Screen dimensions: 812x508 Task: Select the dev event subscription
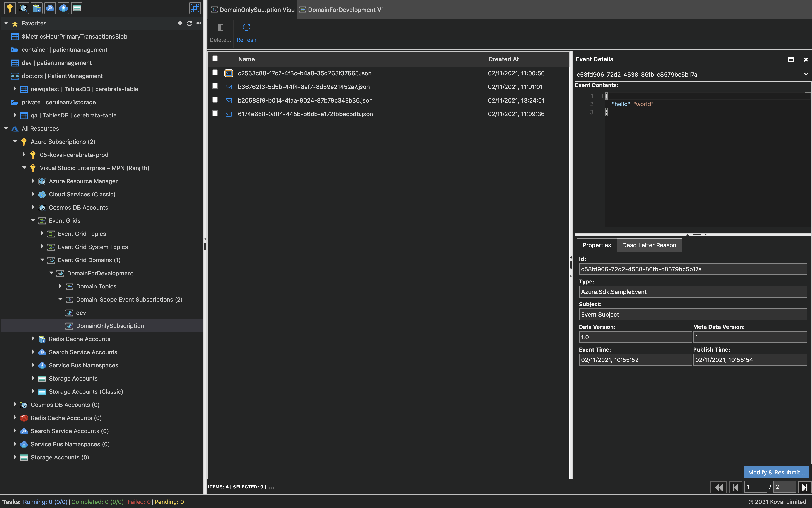tap(81, 313)
